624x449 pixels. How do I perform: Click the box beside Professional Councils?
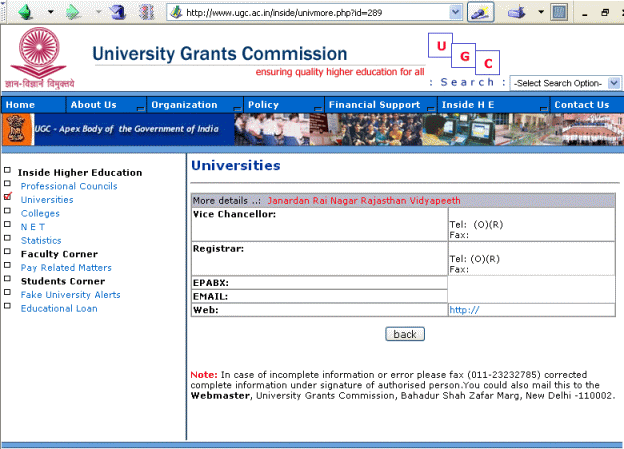(x=7, y=184)
